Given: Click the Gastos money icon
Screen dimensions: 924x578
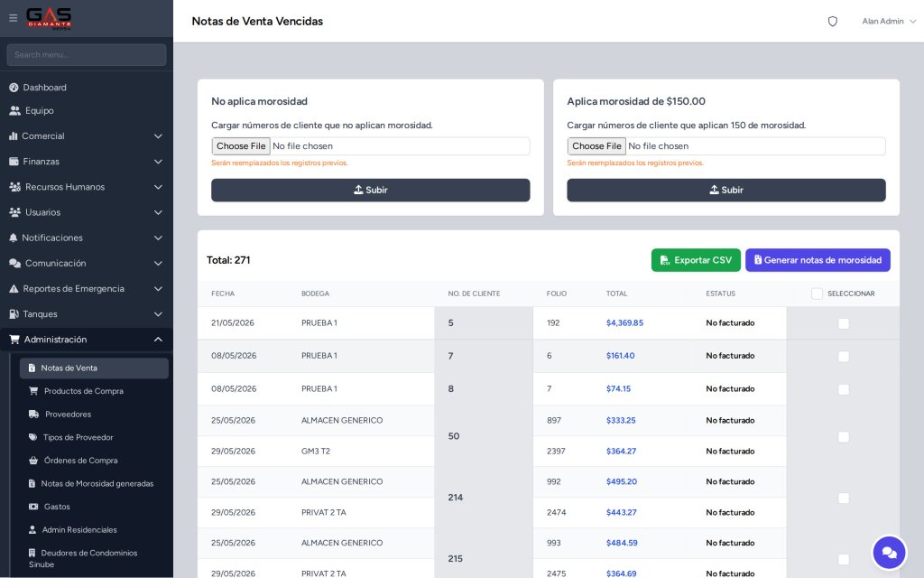Looking at the screenshot, I should pyautogui.click(x=33, y=507).
